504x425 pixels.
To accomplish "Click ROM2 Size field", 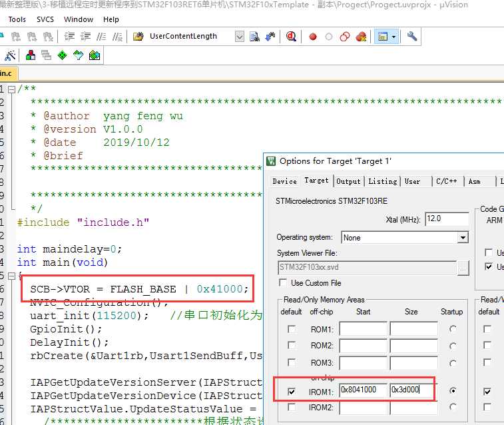I will (413, 346).
